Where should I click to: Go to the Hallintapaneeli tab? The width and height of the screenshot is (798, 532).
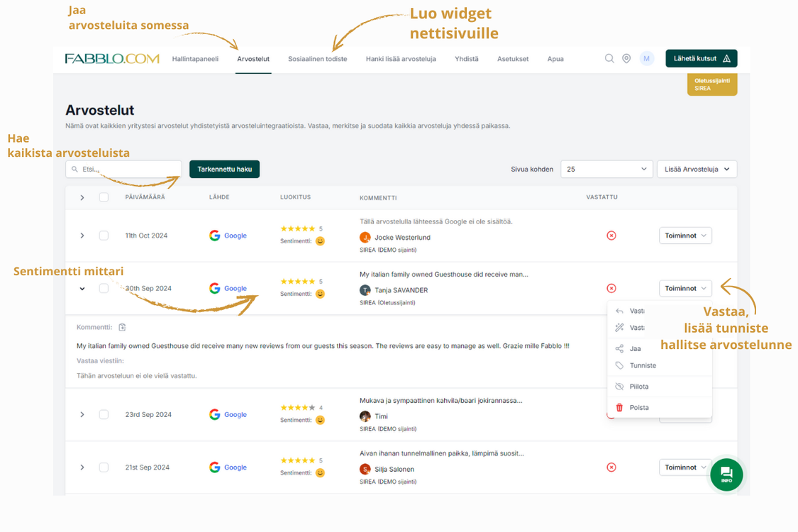[195, 59]
